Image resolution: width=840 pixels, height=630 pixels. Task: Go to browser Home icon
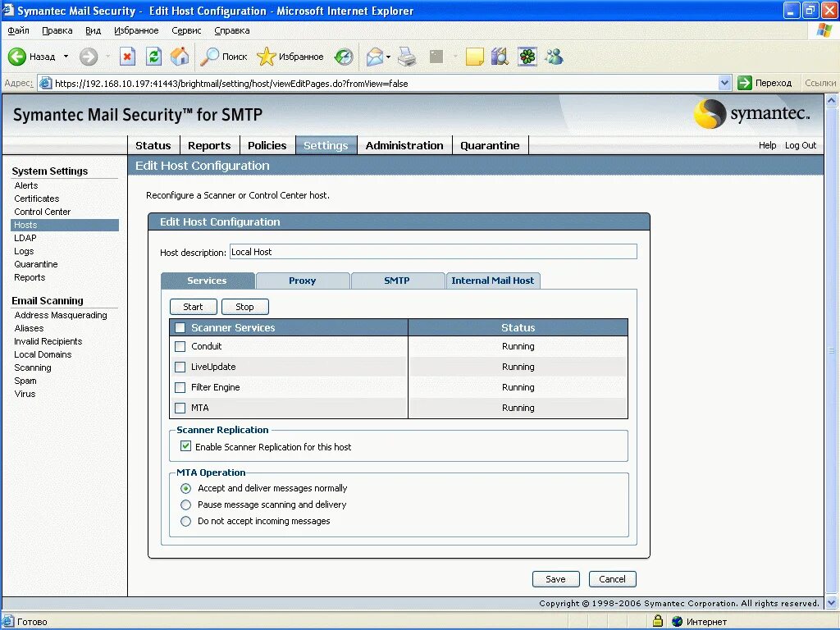(180, 57)
